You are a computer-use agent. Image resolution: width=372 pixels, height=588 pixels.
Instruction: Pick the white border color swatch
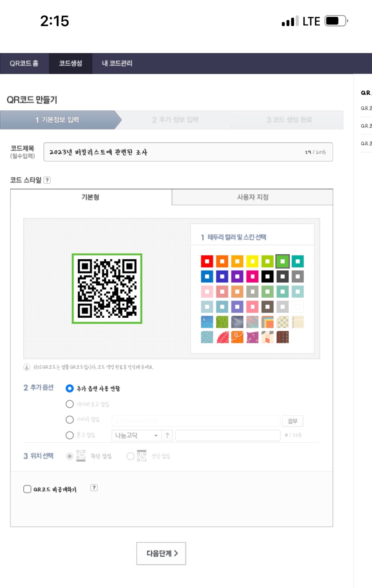pyautogui.click(x=298, y=307)
